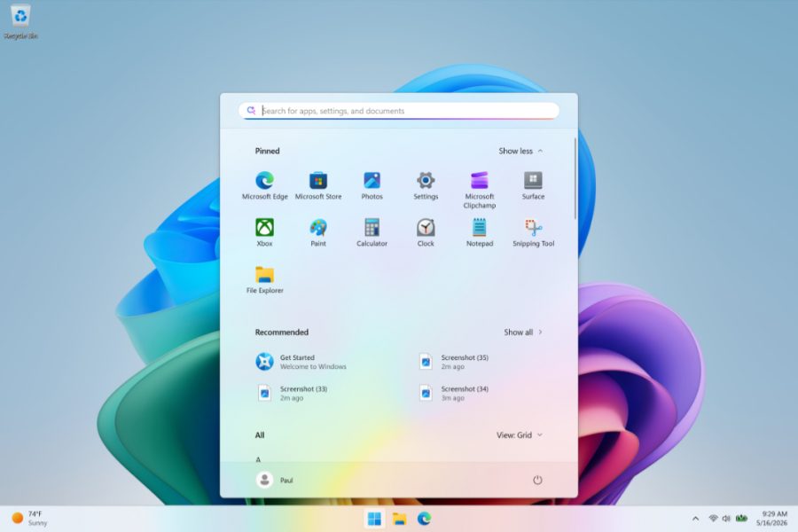The image size is (798, 532).
Task: Open Screenshot (33) recommended file
Action: coord(293,393)
